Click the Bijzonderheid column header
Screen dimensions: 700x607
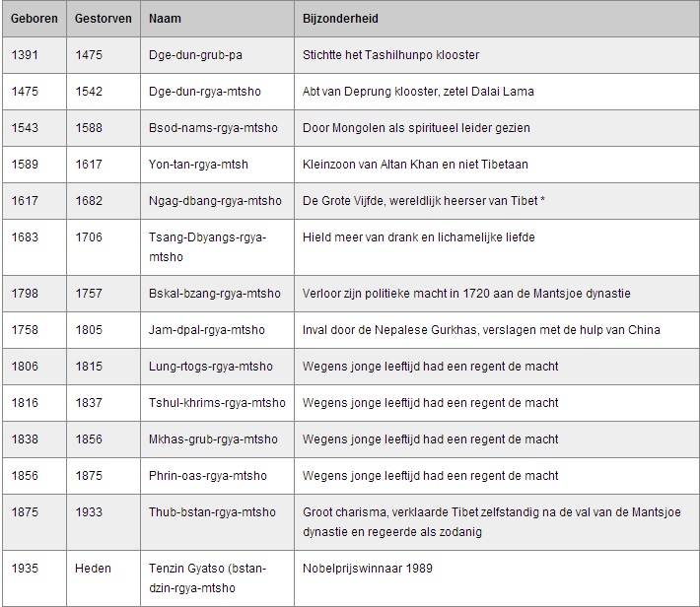tap(341, 19)
